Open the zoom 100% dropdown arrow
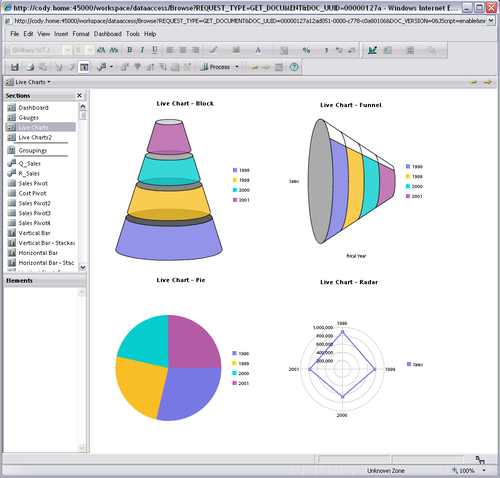Viewport: 500px width, 478px height. (x=484, y=471)
